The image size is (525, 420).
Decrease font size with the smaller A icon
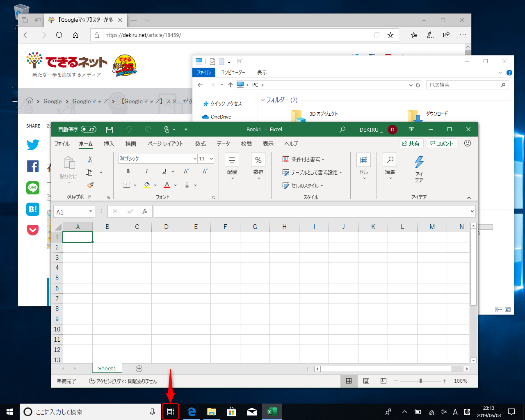[x=205, y=171]
